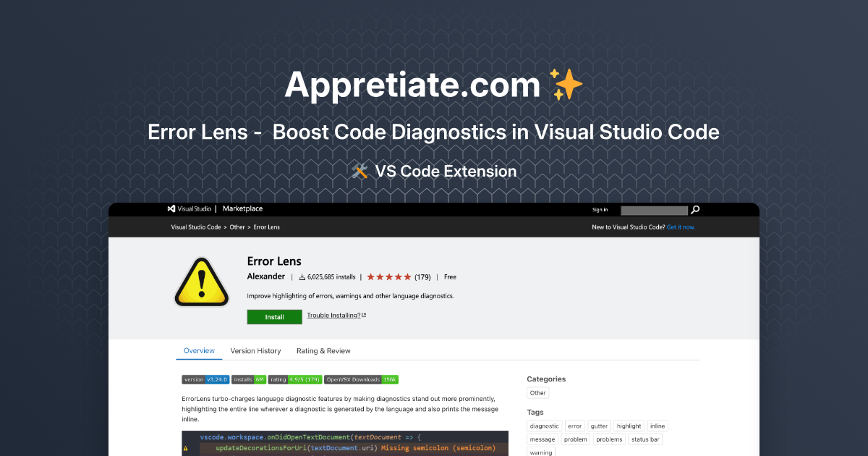Click the Error Lens extension title
Screen dimensions: 868x456
point(274,261)
